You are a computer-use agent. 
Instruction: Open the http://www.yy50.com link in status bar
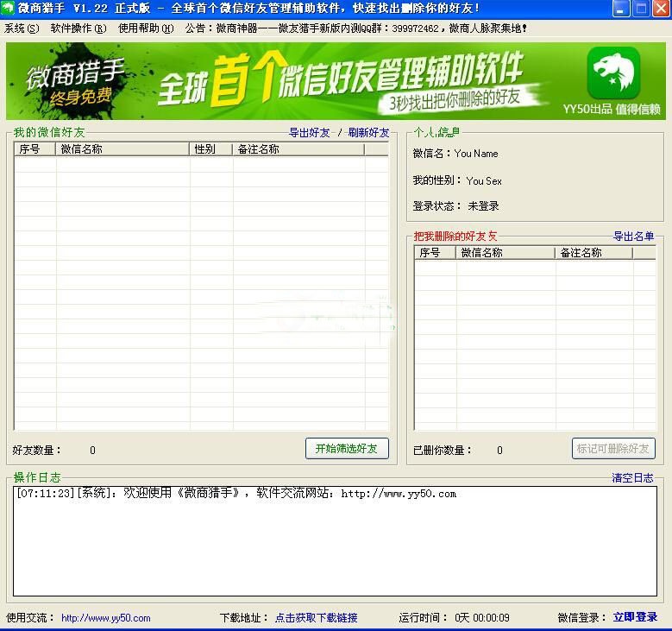(x=106, y=618)
